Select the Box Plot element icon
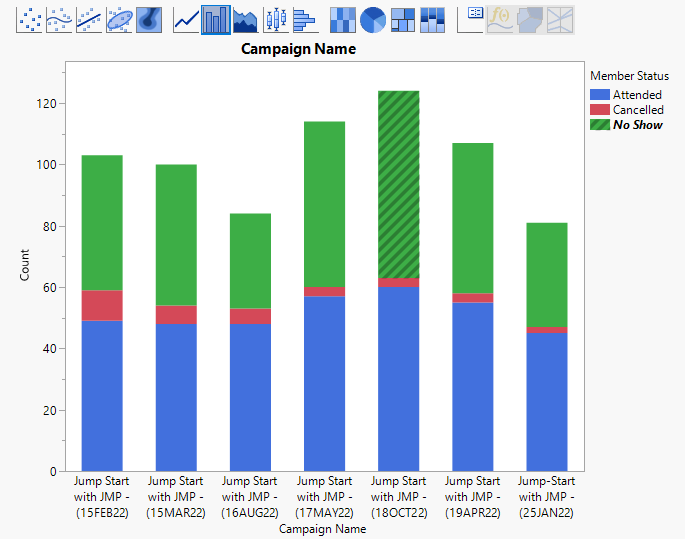Viewport: 685px width, 539px height. coord(276,20)
